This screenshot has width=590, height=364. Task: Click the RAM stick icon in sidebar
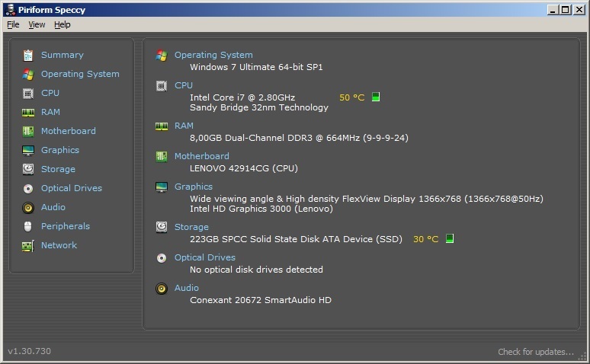pos(28,113)
